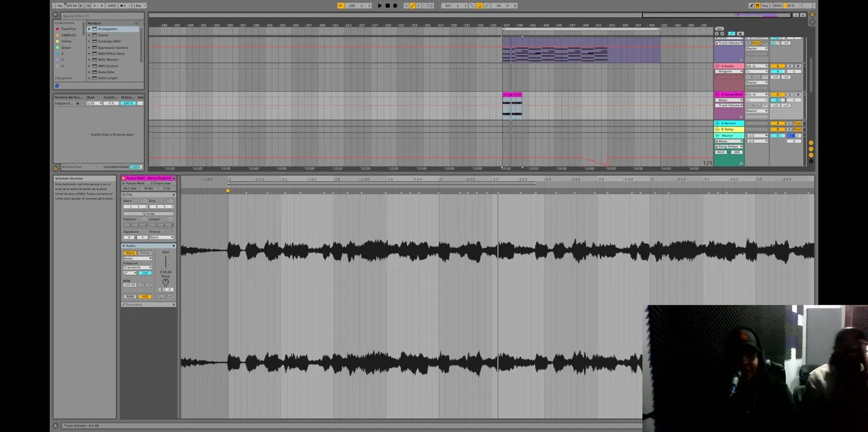Open the Ninguno dropdown on 5 Audio
868x432 pixels.
pos(729,71)
